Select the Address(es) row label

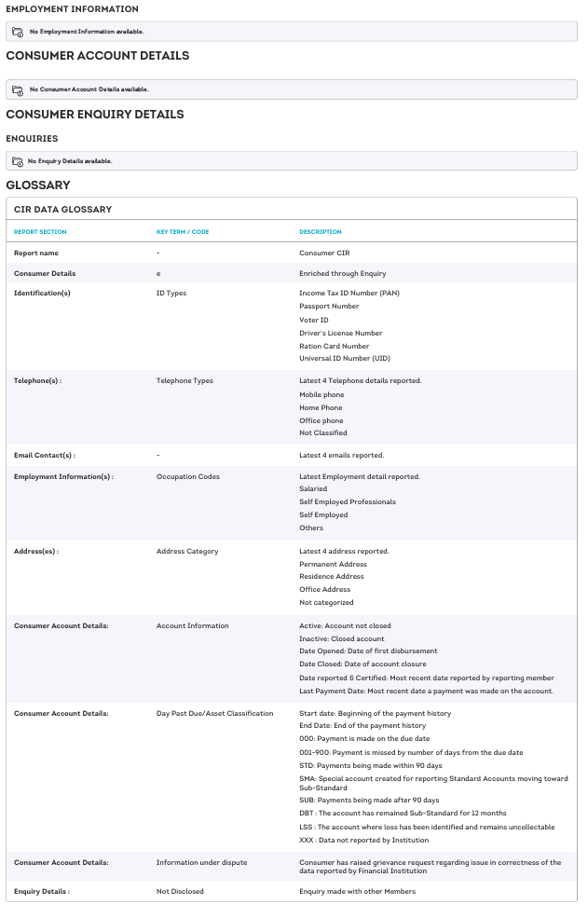pyautogui.click(x=36, y=552)
